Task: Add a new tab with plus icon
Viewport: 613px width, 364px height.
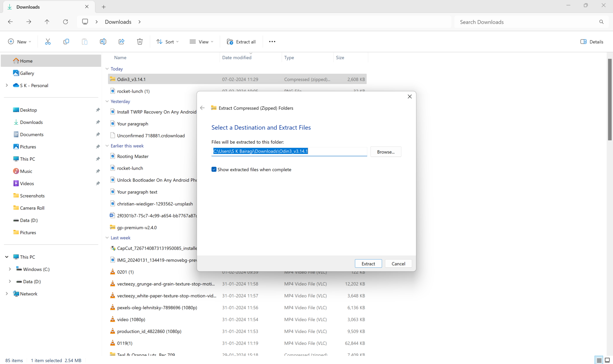Action: [x=104, y=7]
